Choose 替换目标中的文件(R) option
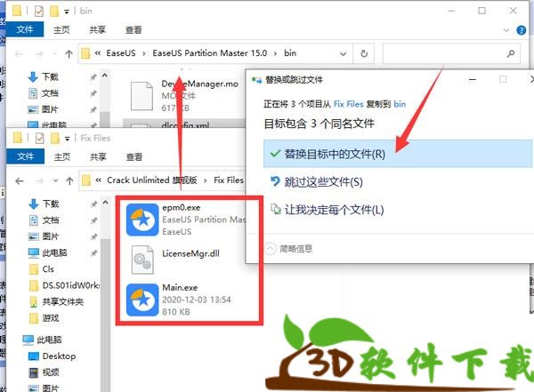 click(398, 154)
